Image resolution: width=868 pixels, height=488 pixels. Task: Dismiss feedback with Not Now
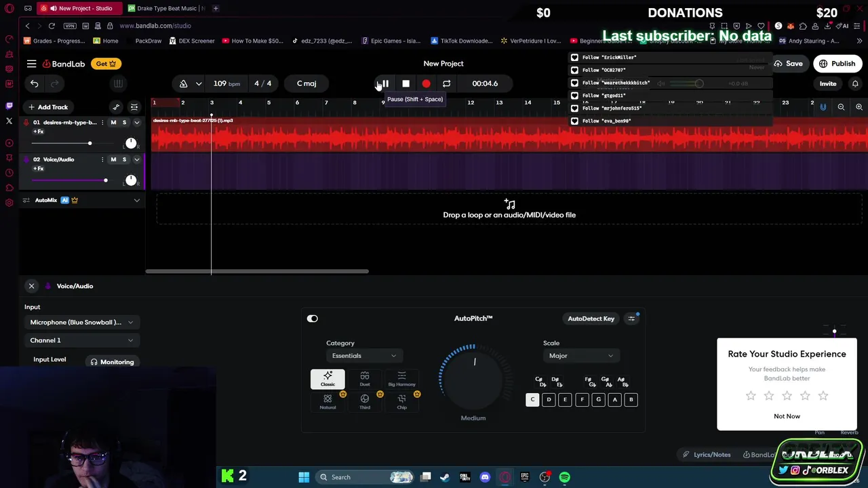(x=787, y=416)
